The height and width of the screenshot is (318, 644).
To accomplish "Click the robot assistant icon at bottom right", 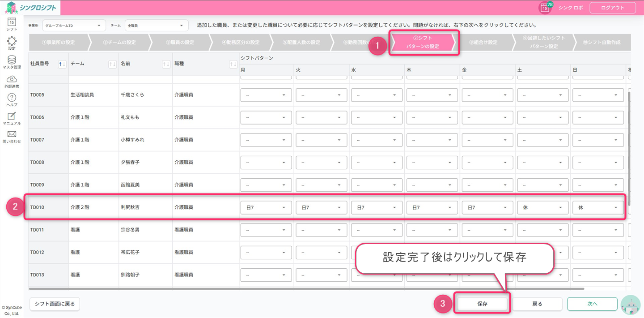I will [x=631, y=305].
